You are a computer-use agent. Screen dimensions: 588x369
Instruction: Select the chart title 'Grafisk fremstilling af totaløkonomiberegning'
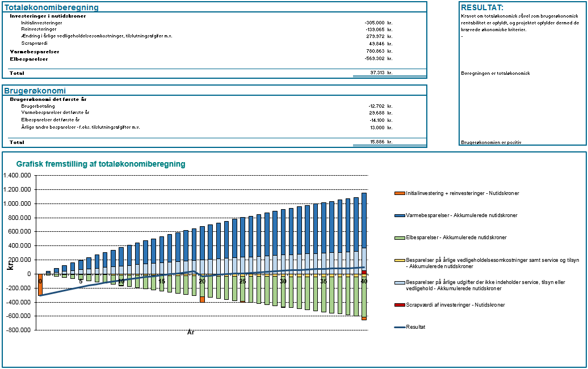pyautogui.click(x=100, y=164)
